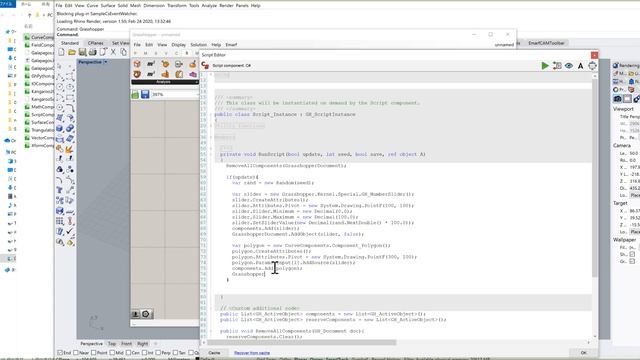Click the Script Editor horizontal scrollbar

pyautogui.click(x=302, y=342)
